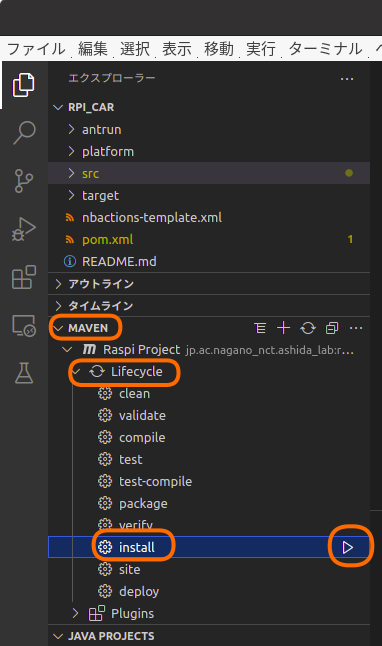Click the Plugins icon in Maven tree
The height and width of the screenshot is (646, 382).
click(97, 613)
